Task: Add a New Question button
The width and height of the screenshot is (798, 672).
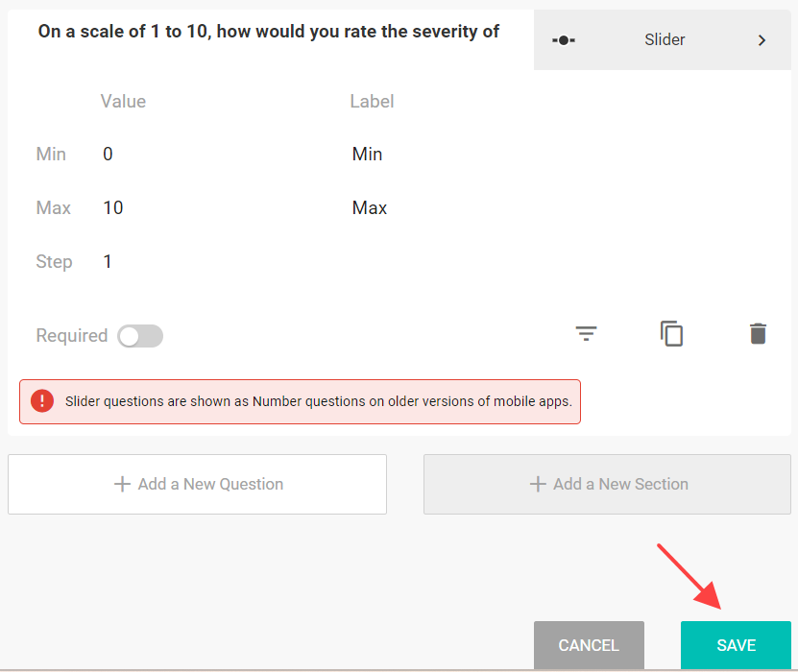Action: click(198, 484)
